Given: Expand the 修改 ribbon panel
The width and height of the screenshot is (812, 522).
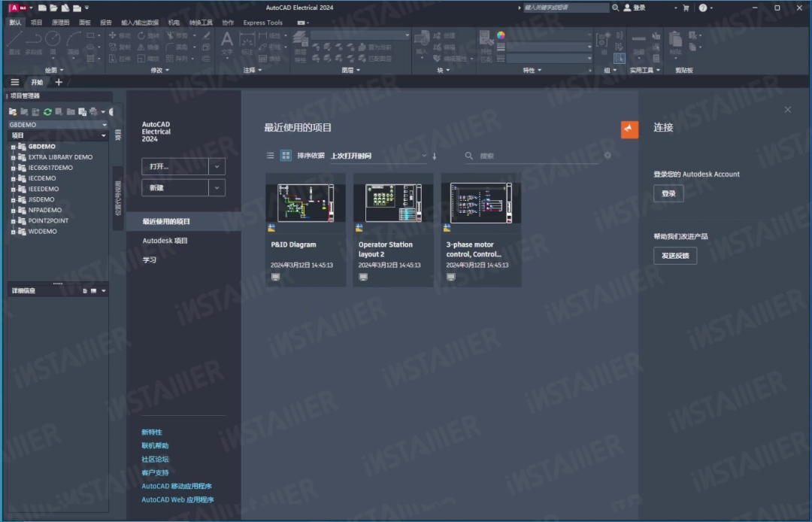Looking at the screenshot, I should 159,71.
